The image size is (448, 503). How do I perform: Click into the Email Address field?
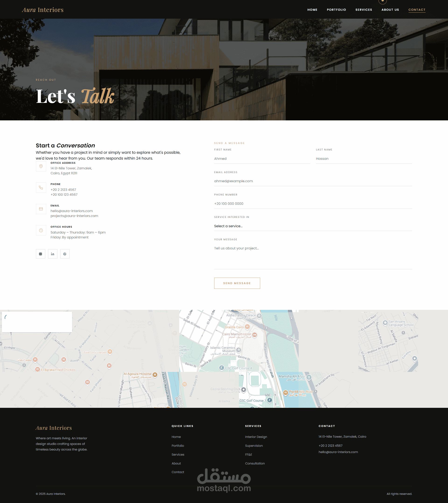[313, 181]
